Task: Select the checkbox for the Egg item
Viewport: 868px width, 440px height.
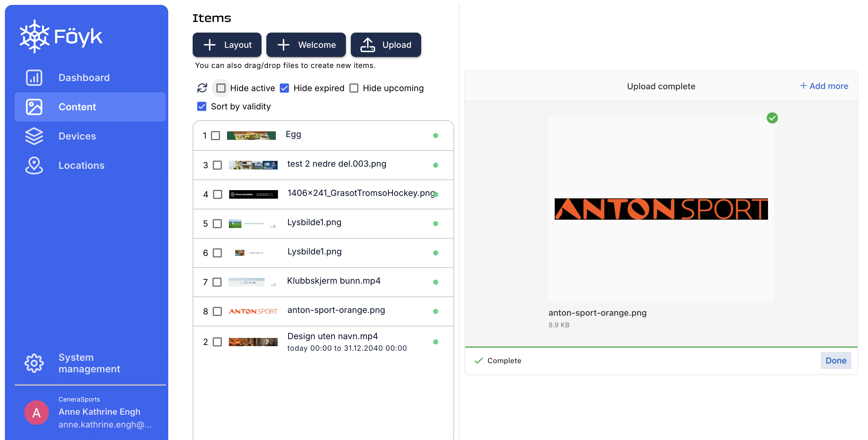Action: click(x=215, y=135)
